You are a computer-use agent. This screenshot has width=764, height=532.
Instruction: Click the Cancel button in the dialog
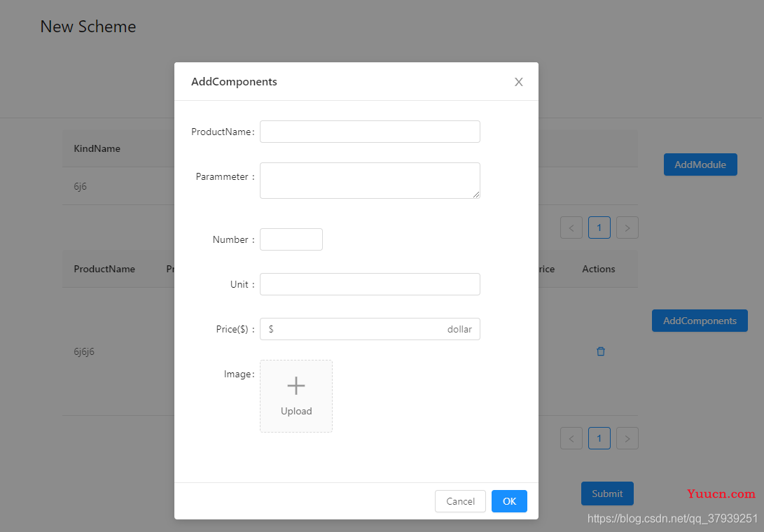(460, 500)
